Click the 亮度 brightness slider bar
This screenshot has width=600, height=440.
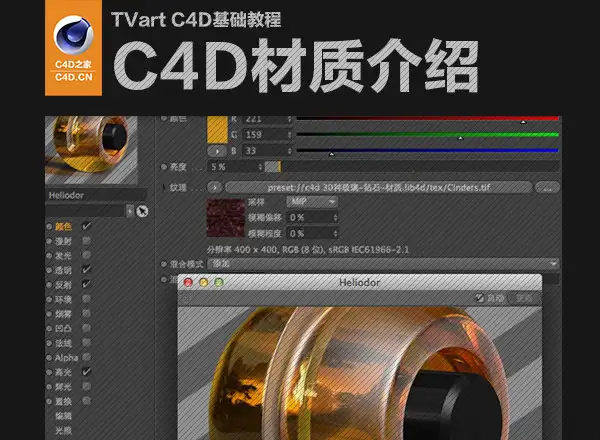[x=412, y=167]
